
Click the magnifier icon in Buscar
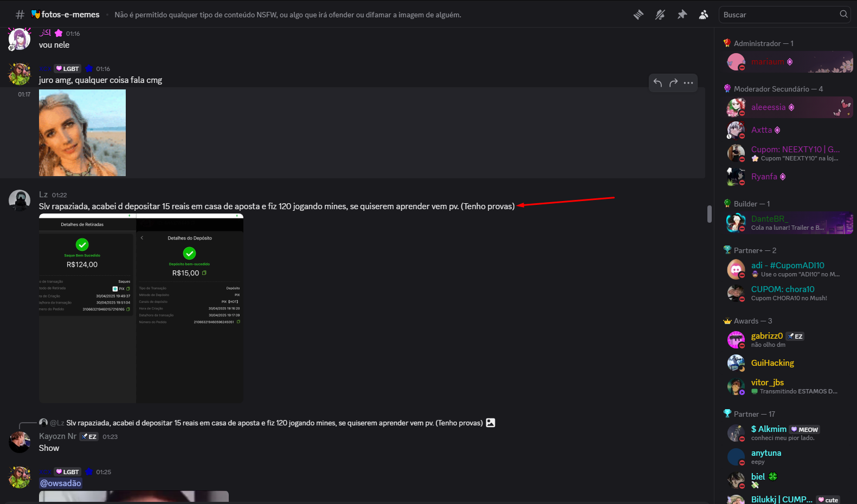843,14
